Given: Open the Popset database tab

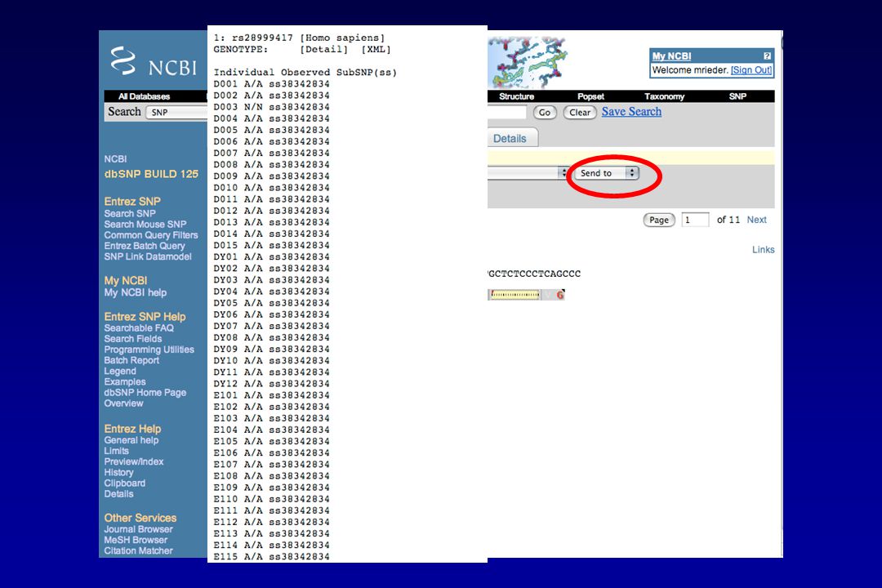Looking at the screenshot, I should pyautogui.click(x=590, y=96).
